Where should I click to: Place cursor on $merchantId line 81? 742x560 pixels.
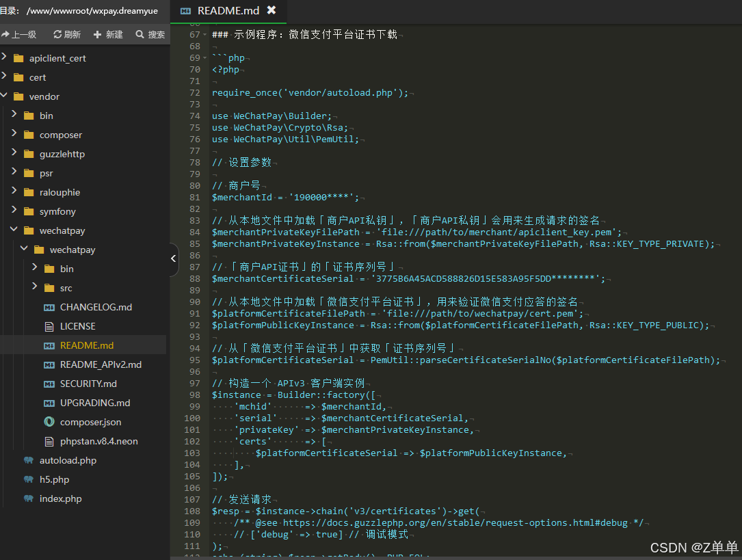(285, 197)
